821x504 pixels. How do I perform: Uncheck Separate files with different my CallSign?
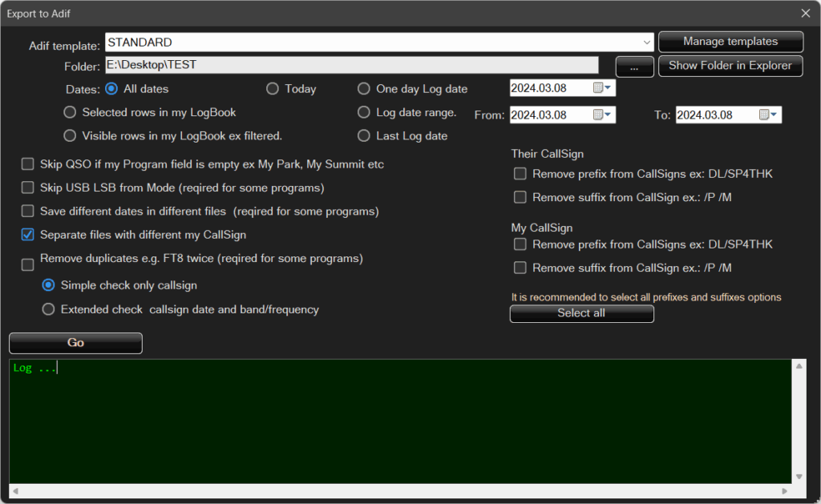click(x=28, y=236)
